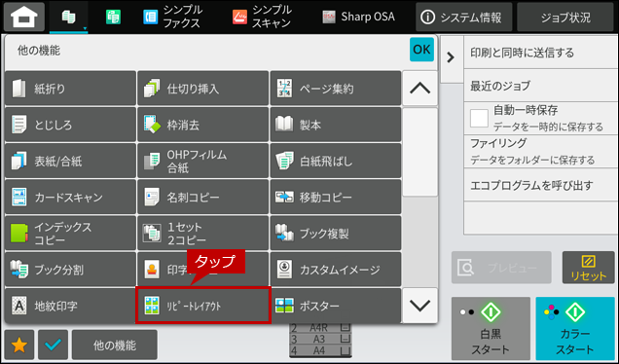Tap リピートレイアウト function
This screenshot has height=364, width=619.
pyautogui.click(x=202, y=306)
